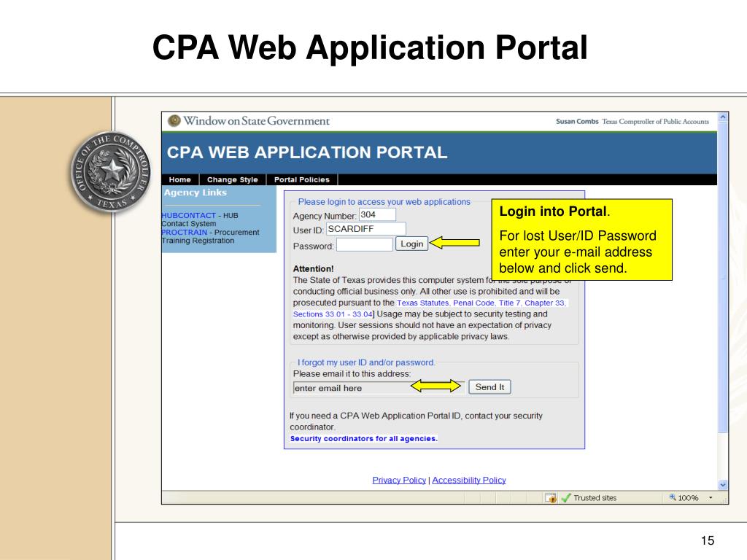Click the Window on State Government logo
Screen dimensions: 747x560
coord(249,121)
